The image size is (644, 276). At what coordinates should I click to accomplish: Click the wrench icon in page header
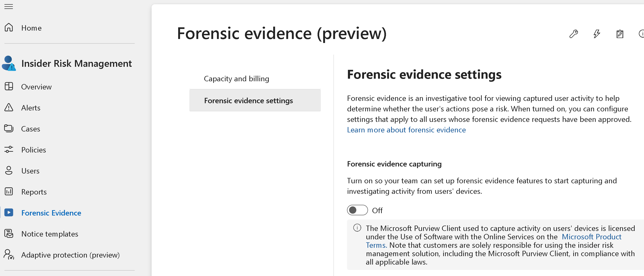[x=573, y=33]
